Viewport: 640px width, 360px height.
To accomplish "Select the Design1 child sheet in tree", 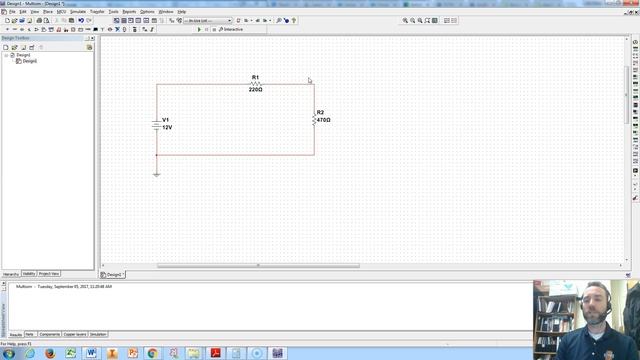I will (x=29, y=61).
